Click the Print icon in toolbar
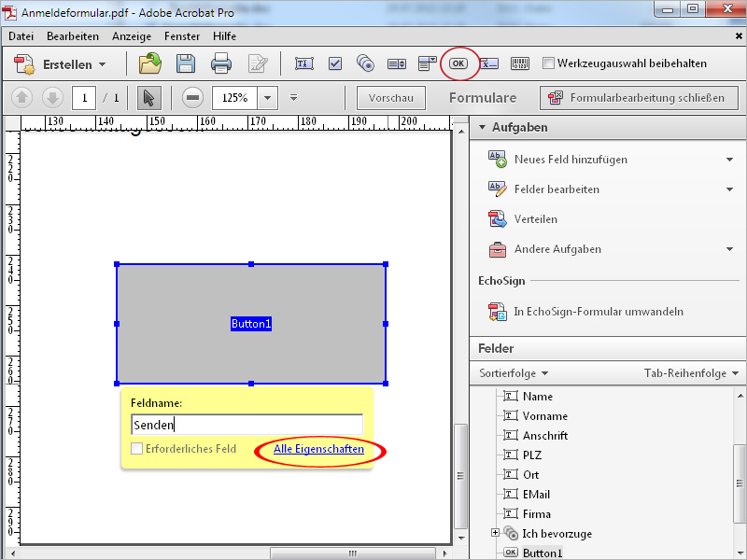The width and height of the screenshot is (747, 560). (221, 63)
